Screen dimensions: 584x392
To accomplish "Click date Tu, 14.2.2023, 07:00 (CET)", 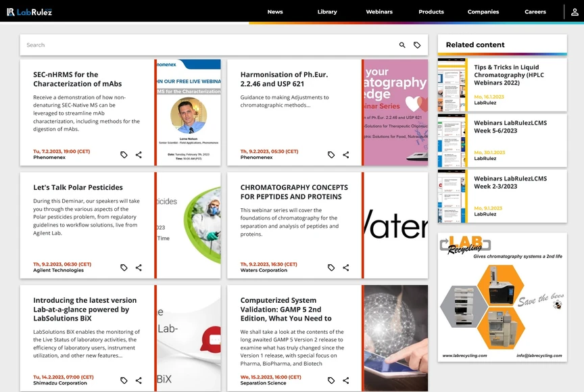I will pos(64,377).
